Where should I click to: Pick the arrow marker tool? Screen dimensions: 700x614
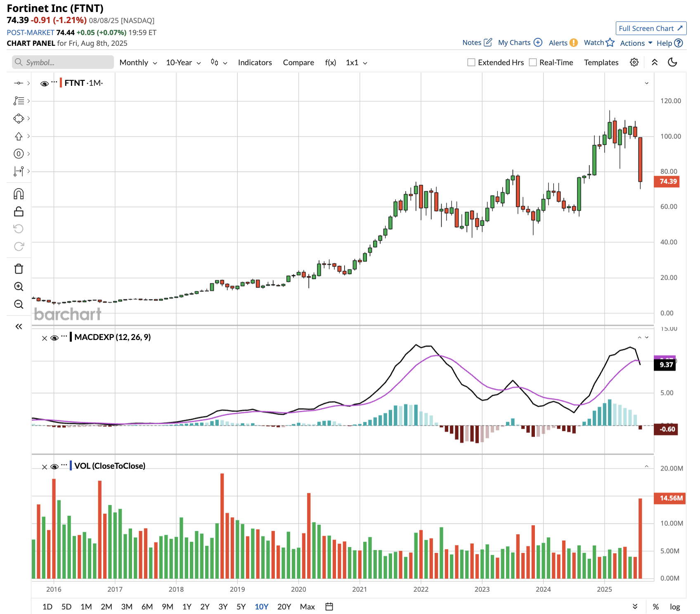click(19, 136)
